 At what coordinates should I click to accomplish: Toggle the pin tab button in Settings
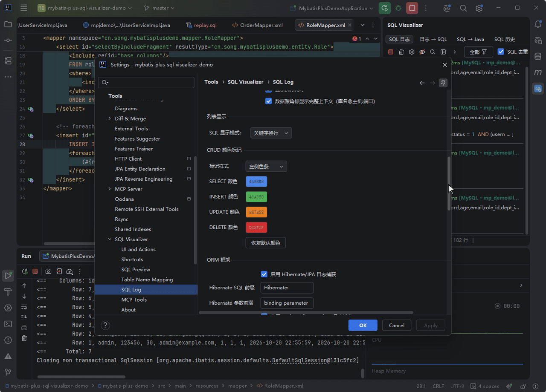(x=443, y=83)
